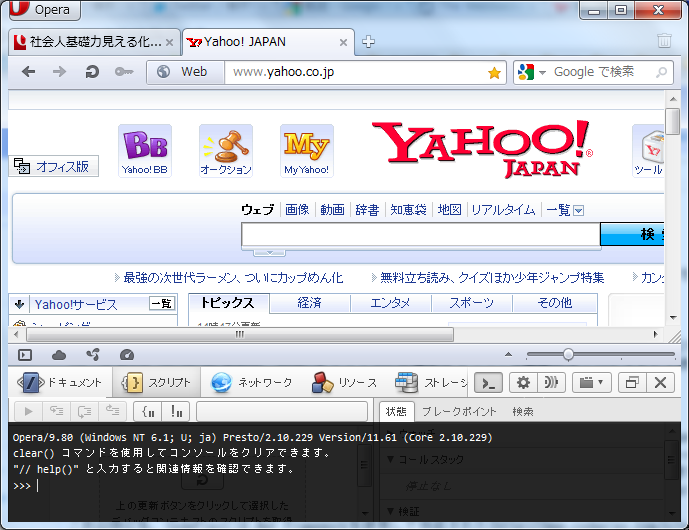Open the ネットワーク Dragonfly tab

tap(251, 383)
